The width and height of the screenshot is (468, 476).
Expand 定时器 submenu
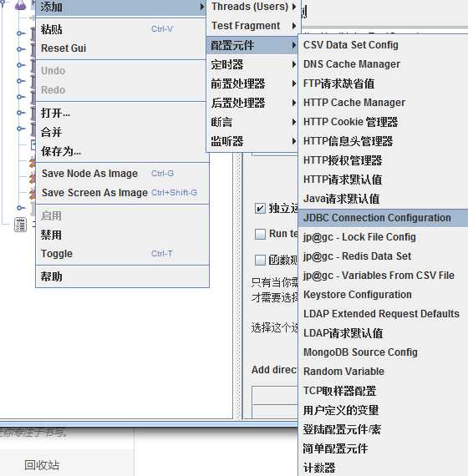point(252,64)
